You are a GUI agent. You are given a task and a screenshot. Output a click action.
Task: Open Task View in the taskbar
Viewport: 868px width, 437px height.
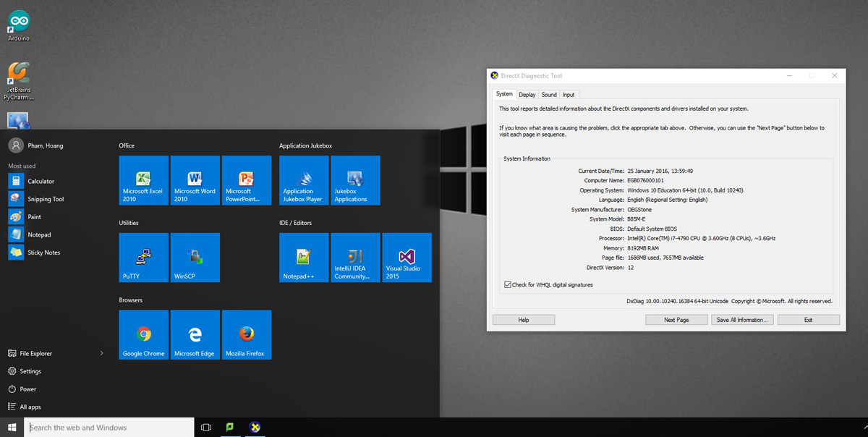(206, 428)
